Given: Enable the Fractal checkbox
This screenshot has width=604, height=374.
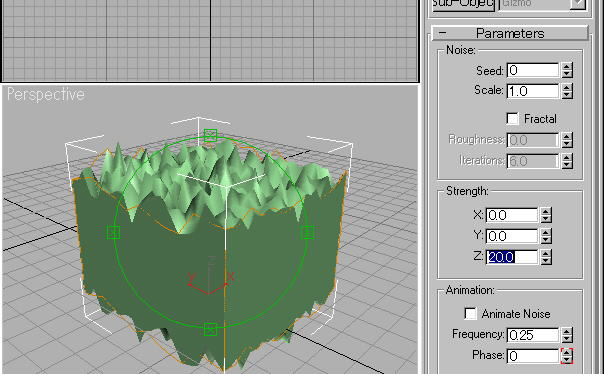Looking at the screenshot, I should 512,119.
